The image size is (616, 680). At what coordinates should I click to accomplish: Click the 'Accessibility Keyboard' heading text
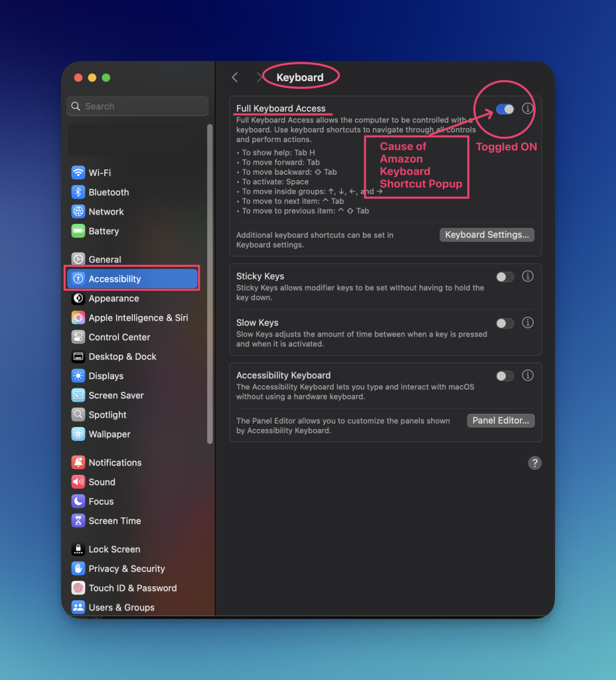pyautogui.click(x=283, y=375)
